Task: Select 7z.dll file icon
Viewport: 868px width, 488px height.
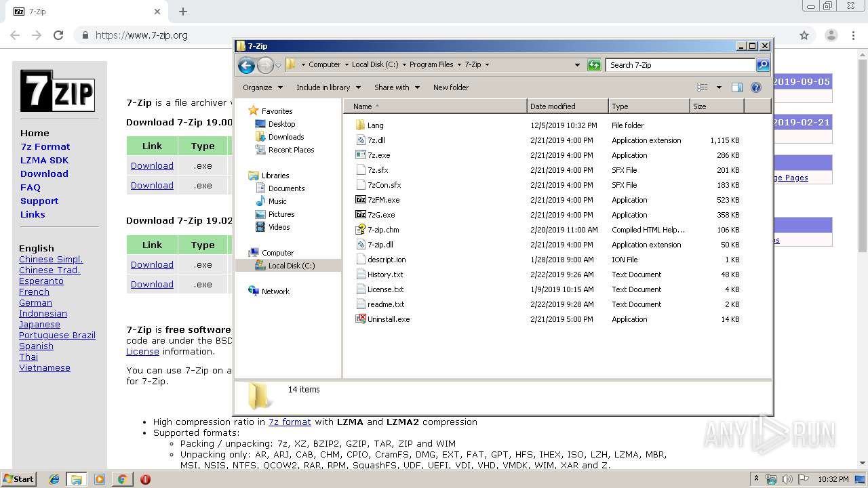Action: coord(360,140)
